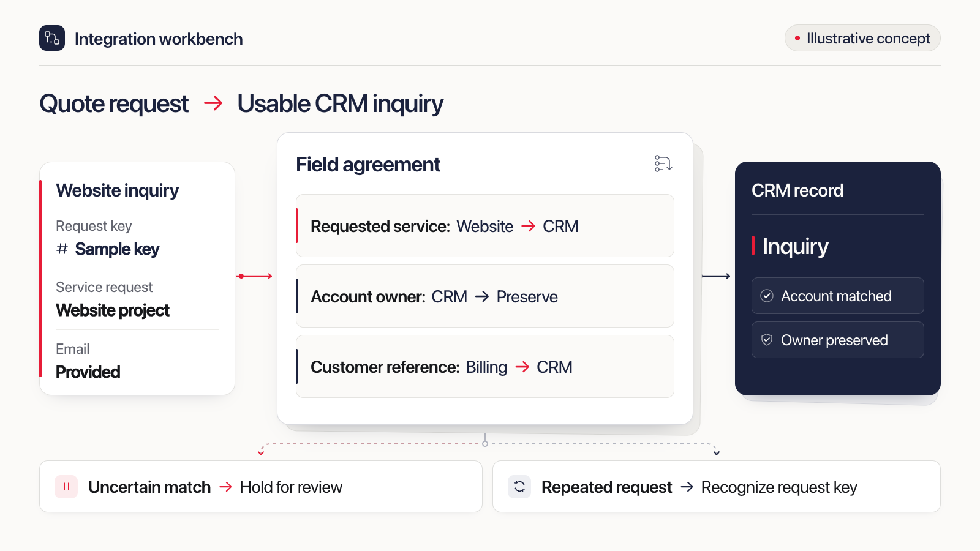Select the Account owner mapping row
The image size is (980, 551).
point(485,296)
